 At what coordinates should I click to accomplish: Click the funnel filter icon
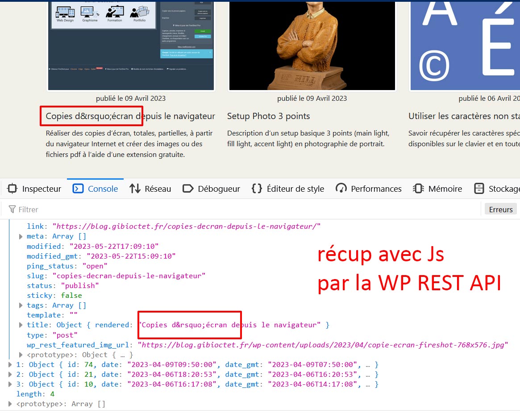point(12,210)
